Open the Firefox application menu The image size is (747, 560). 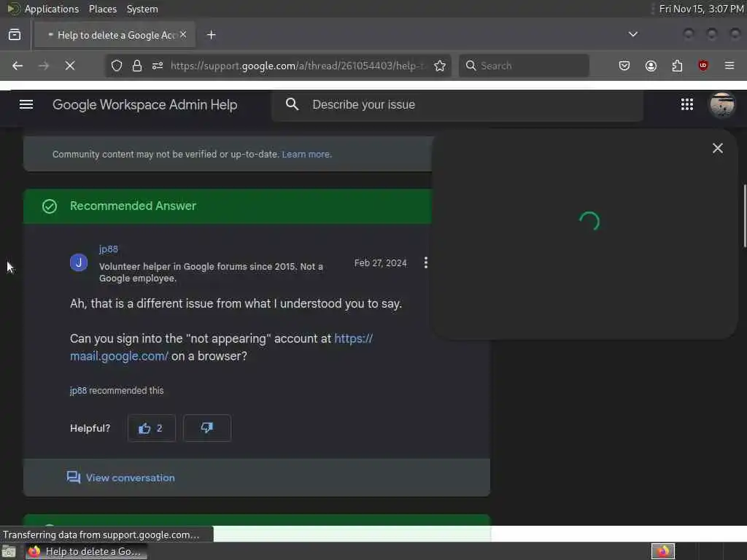point(729,66)
